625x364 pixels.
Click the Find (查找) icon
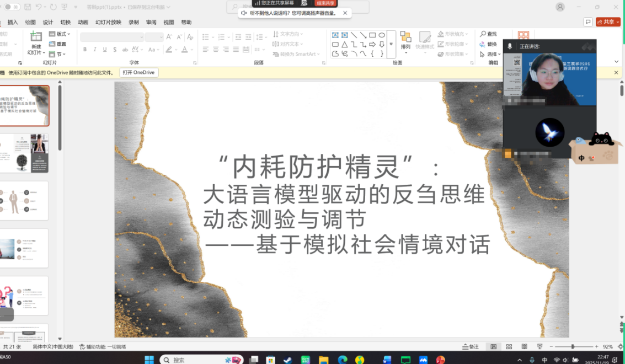pos(489,34)
